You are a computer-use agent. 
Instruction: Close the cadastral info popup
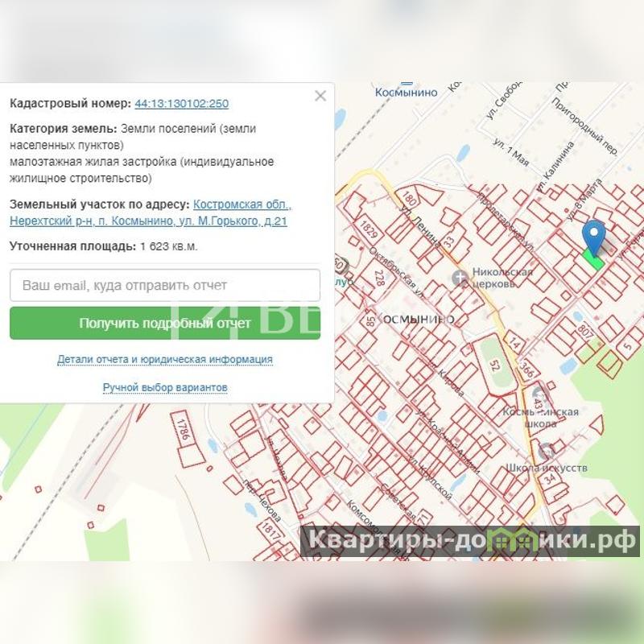tap(320, 96)
